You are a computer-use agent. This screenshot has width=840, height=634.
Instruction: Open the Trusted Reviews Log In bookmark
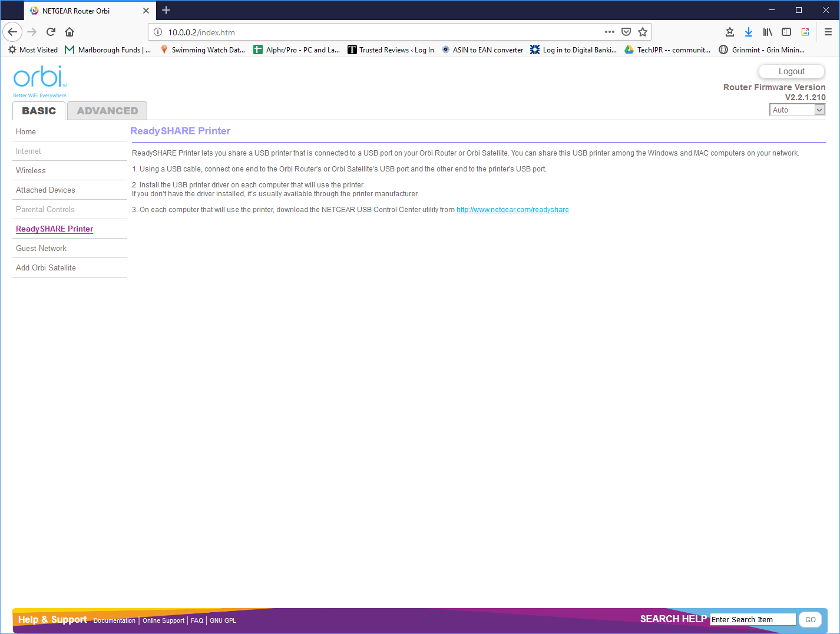pyautogui.click(x=391, y=50)
